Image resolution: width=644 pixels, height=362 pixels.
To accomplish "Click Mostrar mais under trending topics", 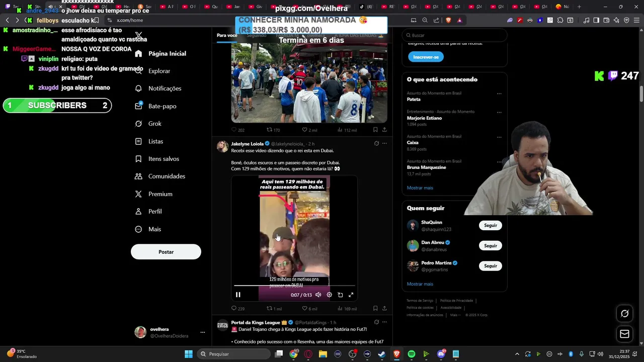I will pyautogui.click(x=420, y=188).
